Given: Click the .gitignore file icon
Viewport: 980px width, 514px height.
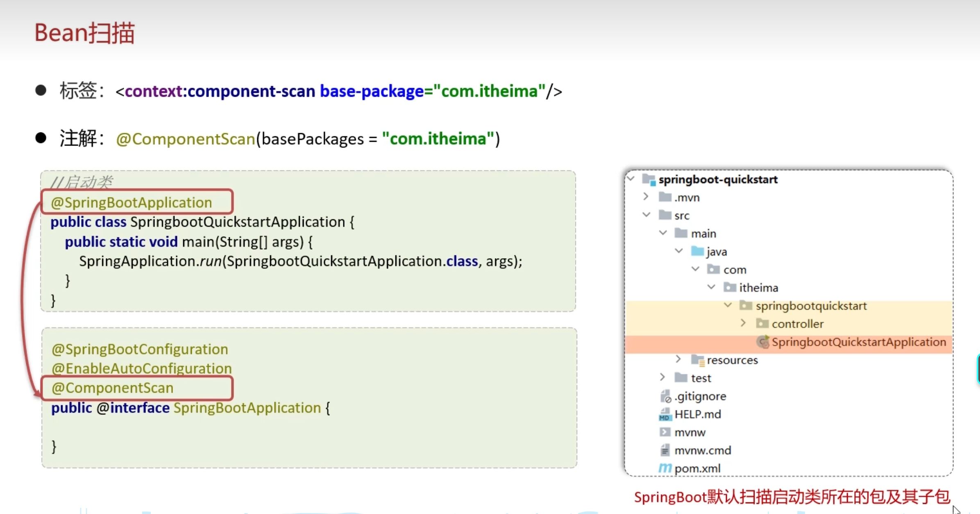Looking at the screenshot, I should coord(665,396).
